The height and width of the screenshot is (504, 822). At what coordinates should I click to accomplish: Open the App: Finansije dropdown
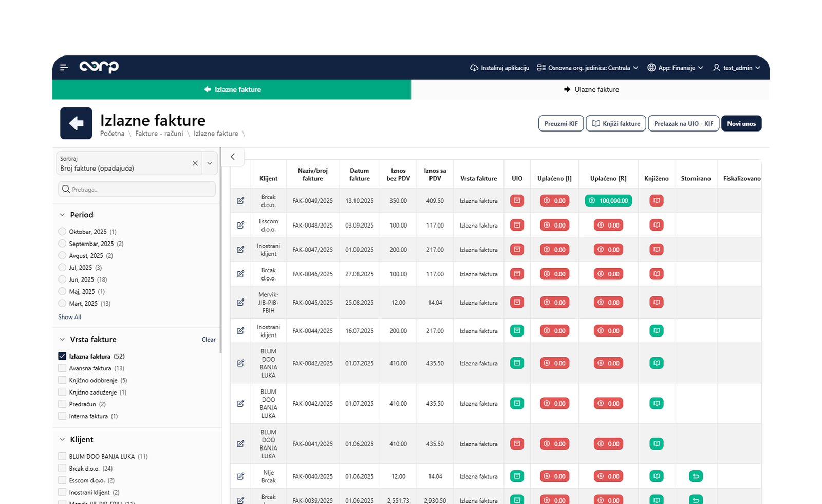tap(675, 68)
